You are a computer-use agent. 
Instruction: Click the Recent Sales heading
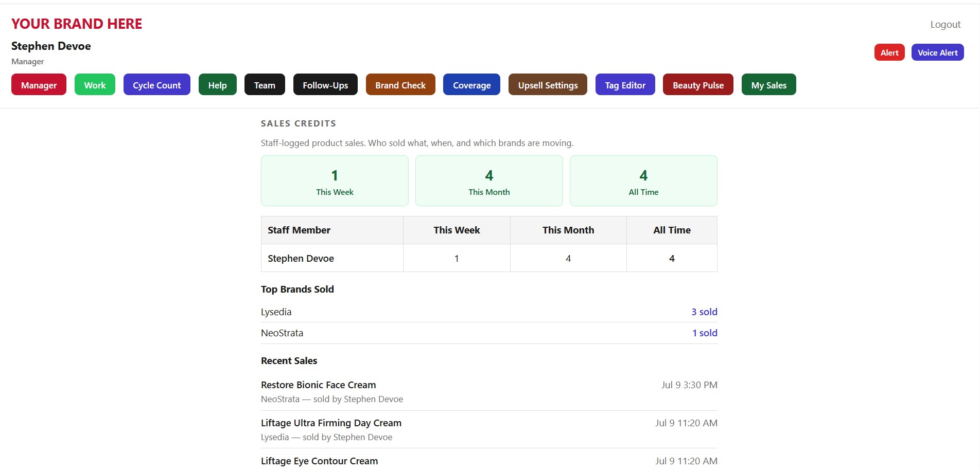point(289,360)
